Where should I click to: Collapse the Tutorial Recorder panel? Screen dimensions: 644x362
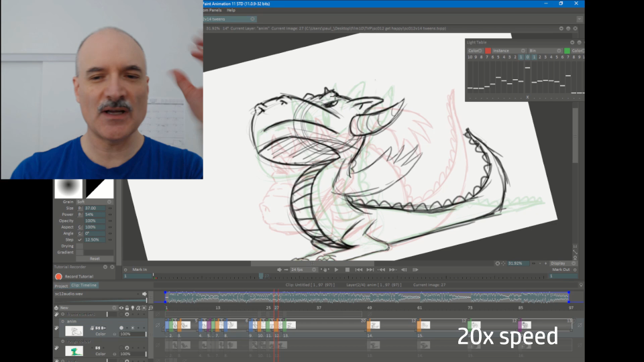click(x=105, y=267)
